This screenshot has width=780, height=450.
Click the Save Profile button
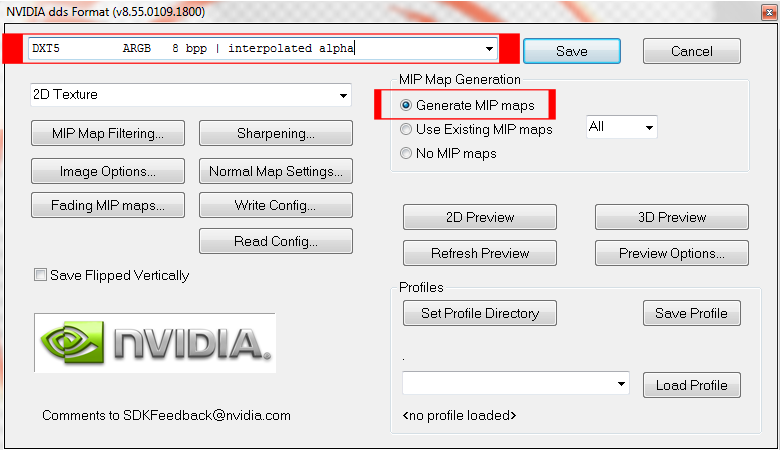tap(691, 313)
